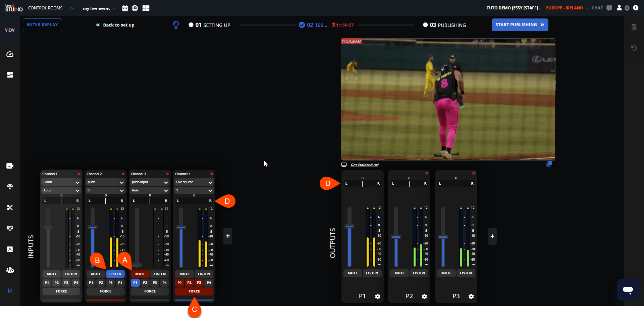Click the lightbulb tips icon
The width and height of the screenshot is (644, 318).
click(176, 25)
